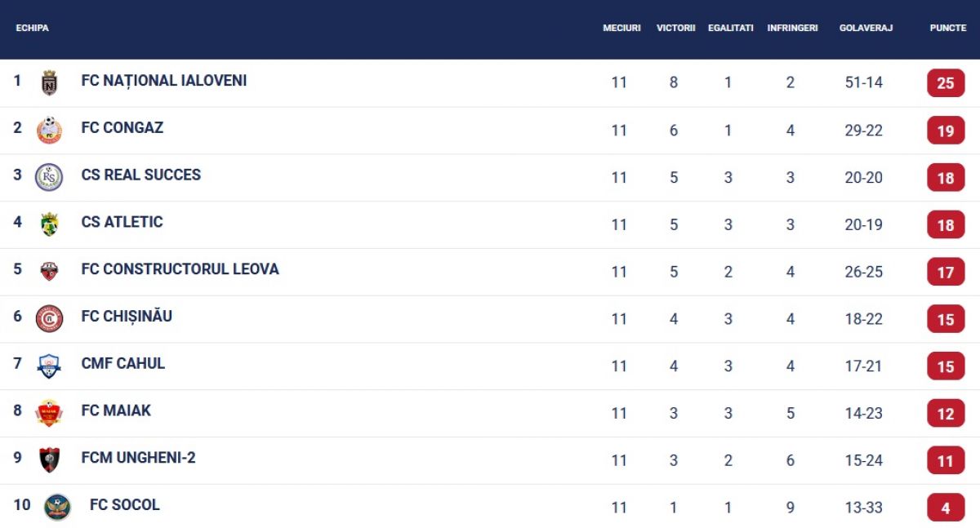Click the Echipa column header
980x528 pixels.
33,28
